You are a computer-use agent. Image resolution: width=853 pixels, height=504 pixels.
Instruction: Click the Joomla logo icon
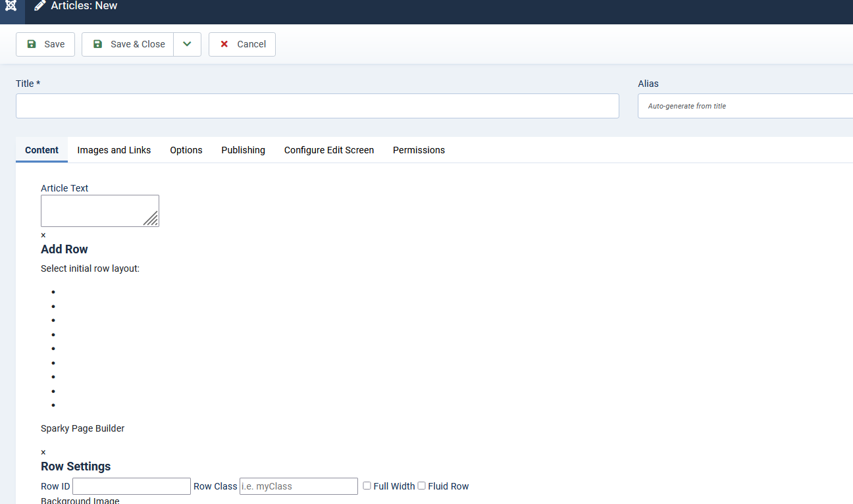coord(11,6)
